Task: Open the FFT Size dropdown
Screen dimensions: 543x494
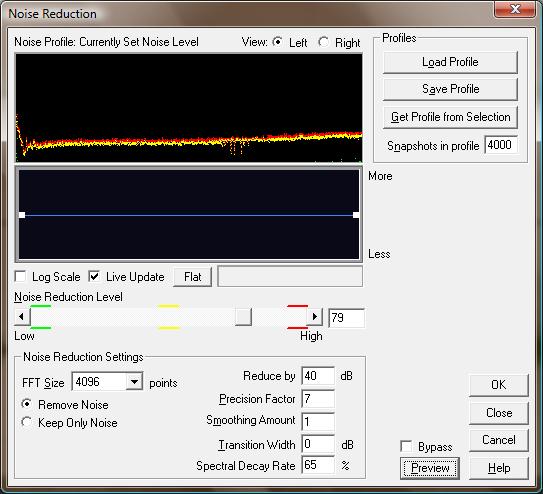Action: coord(134,382)
